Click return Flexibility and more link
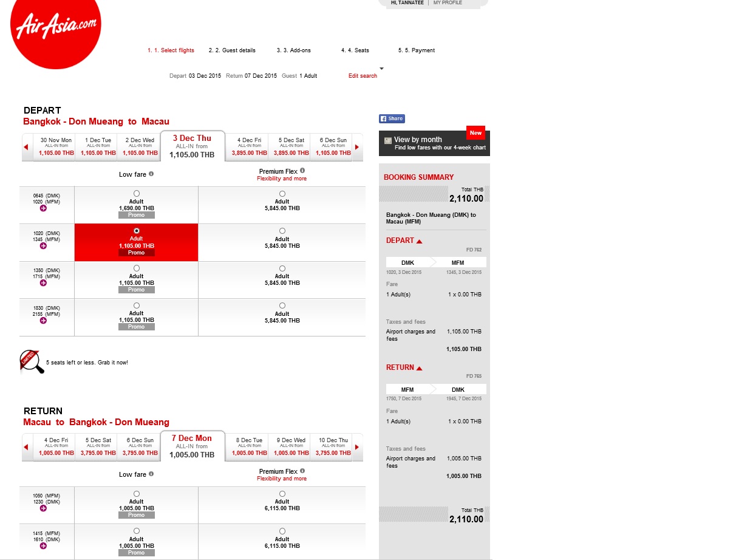 point(282,479)
